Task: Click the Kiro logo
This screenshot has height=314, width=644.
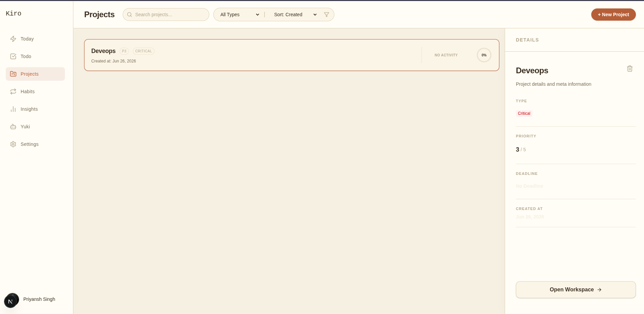Action: (14, 14)
